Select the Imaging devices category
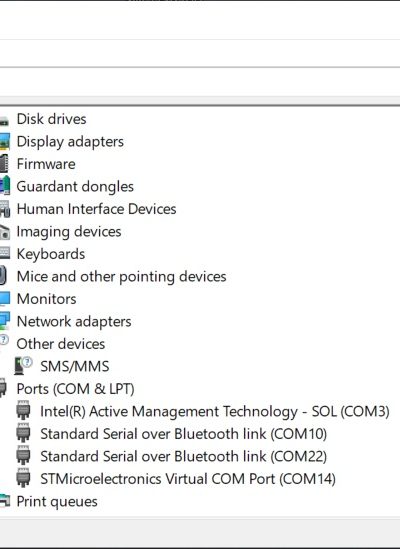 tap(69, 232)
